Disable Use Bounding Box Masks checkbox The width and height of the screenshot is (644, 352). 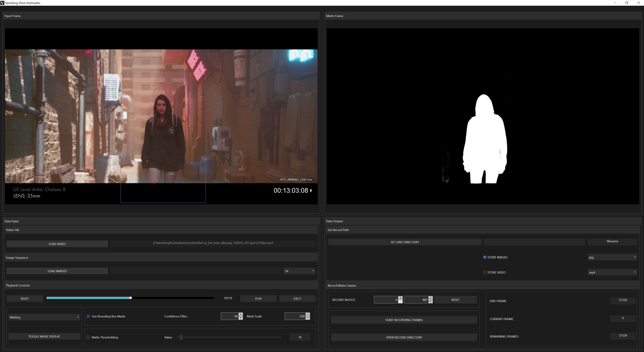pyautogui.click(x=88, y=316)
